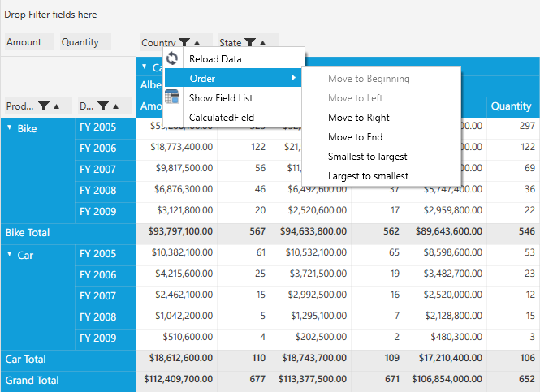Select Move to Right option
The image size is (540, 392).
pos(382,118)
